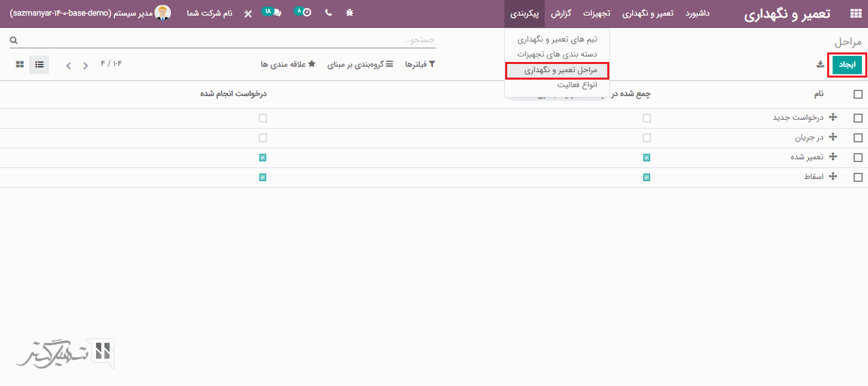The height and width of the screenshot is (386, 868).
Task: Select the تعمیر شده row checkbox
Action: [x=858, y=157]
